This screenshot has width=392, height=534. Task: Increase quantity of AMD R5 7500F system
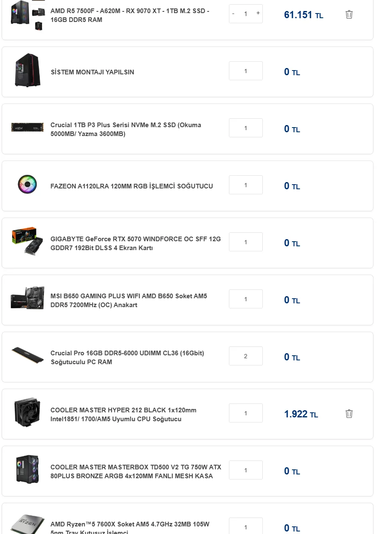[258, 14]
